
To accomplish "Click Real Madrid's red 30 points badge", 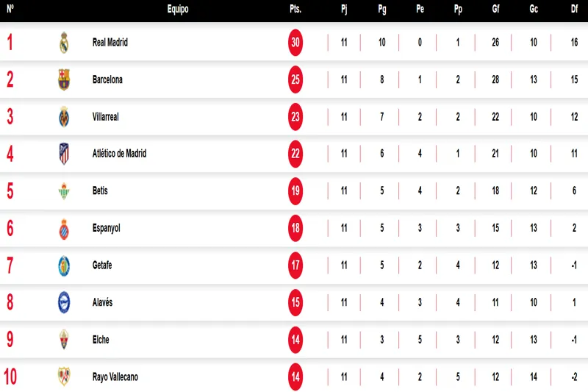I will pyautogui.click(x=295, y=43).
